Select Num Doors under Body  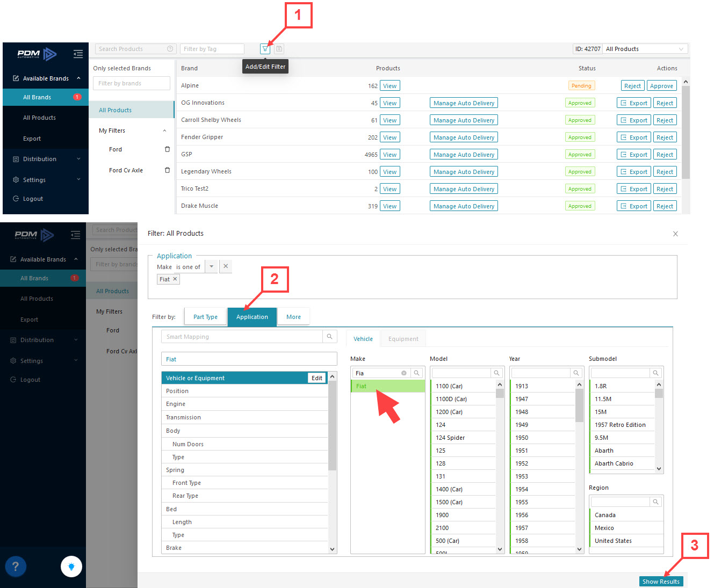click(x=244, y=444)
